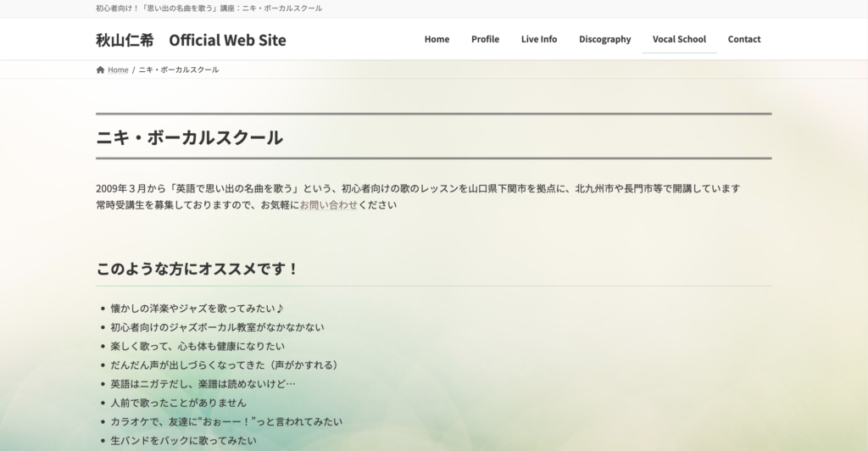The width and height of the screenshot is (868, 451).
Task: Follow the お問い合わせ link
Action: pos(329,205)
